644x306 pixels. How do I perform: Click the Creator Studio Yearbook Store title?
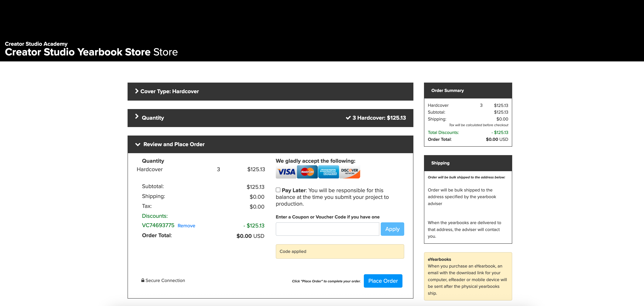tap(91, 52)
